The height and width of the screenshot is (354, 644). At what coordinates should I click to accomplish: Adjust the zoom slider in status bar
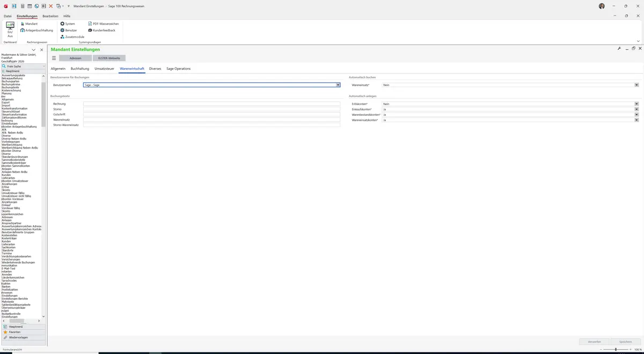pos(616,349)
